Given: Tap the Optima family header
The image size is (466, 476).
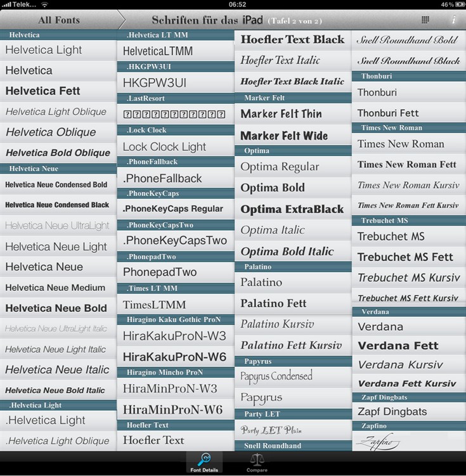Looking at the screenshot, I should click(x=293, y=151).
